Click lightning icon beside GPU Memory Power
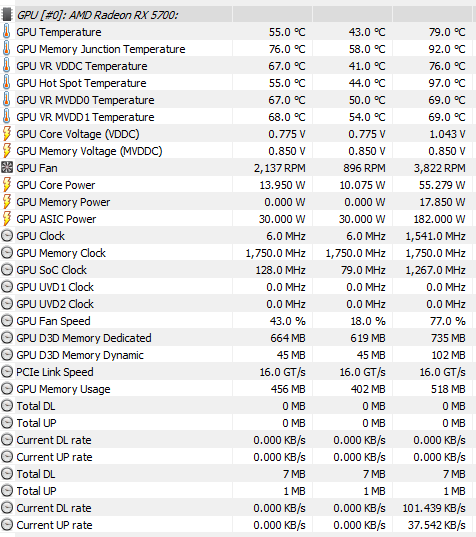This screenshot has height=537, width=476. pos(7,202)
